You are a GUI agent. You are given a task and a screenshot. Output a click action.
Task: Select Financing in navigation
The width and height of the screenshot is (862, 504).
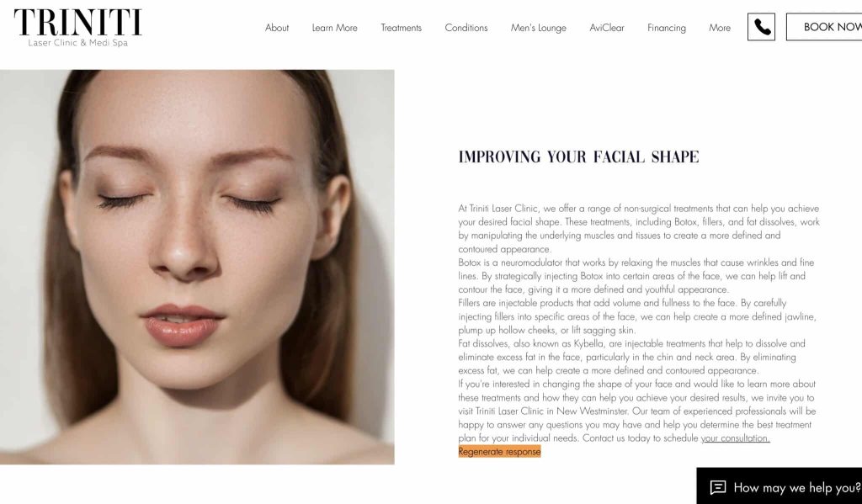(667, 28)
